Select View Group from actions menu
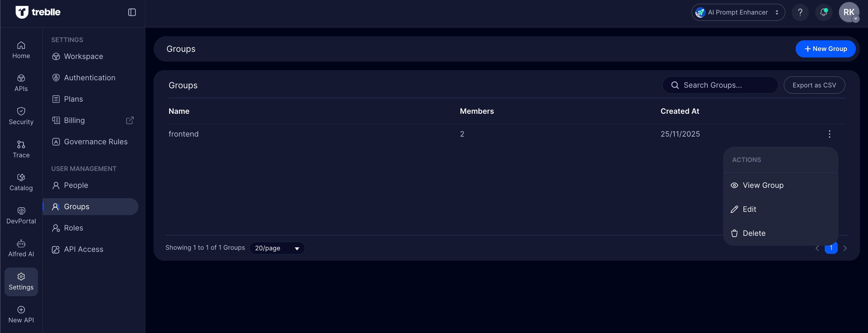The height and width of the screenshot is (333, 868). tap(763, 185)
